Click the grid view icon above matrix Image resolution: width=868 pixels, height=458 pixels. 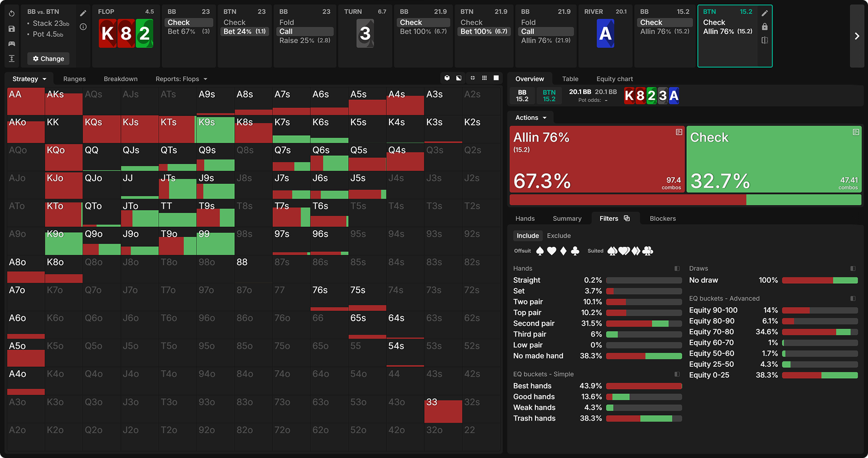(484, 78)
